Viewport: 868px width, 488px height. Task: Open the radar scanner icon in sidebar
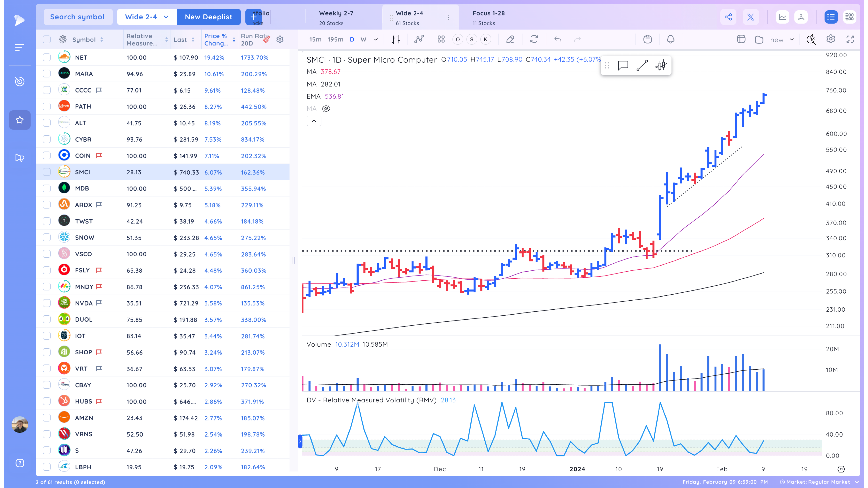point(20,81)
